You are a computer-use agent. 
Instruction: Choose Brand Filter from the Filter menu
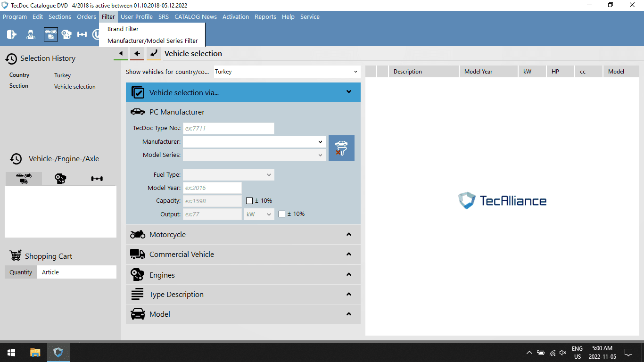pyautogui.click(x=123, y=29)
